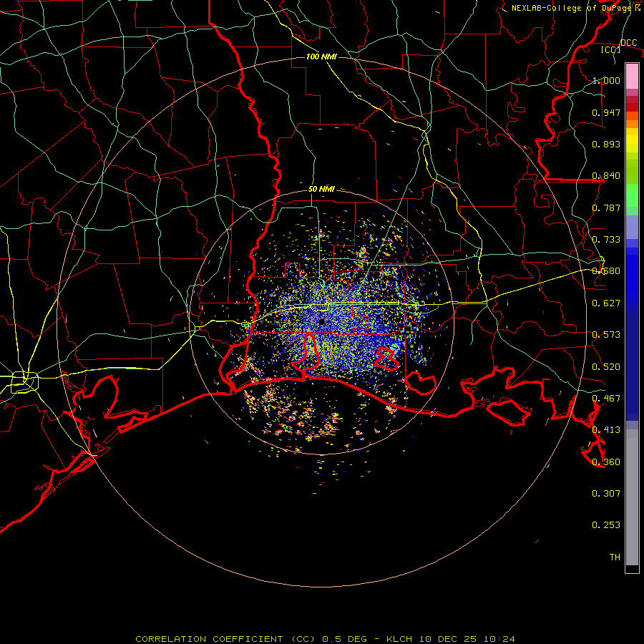
Task: Click the [CC] units label above the color scale
Action: pos(610,49)
